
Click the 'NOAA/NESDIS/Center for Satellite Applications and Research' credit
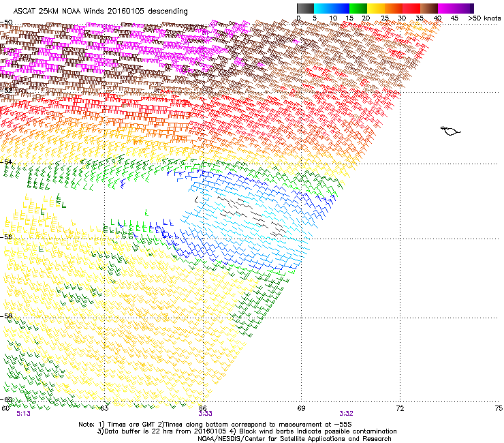point(294,439)
